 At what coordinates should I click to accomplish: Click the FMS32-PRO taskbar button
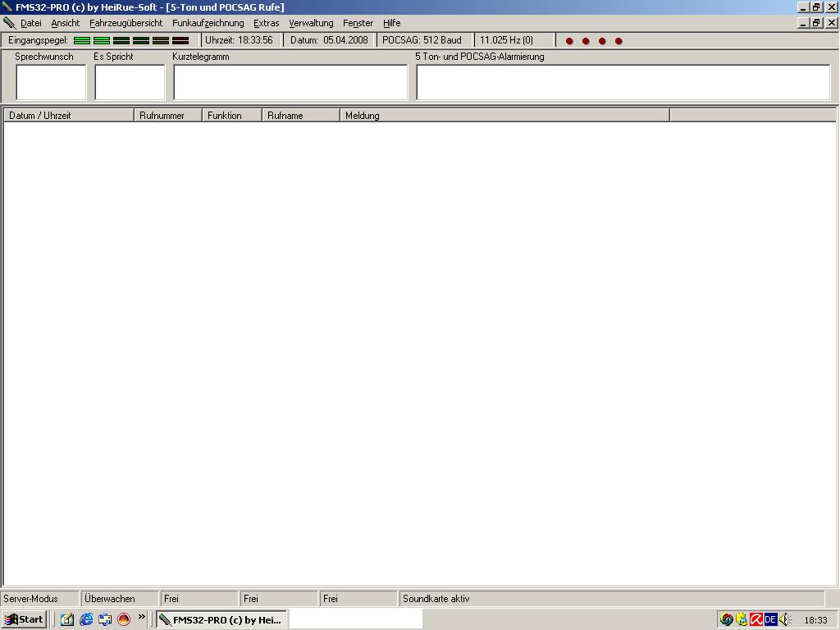coord(221,619)
